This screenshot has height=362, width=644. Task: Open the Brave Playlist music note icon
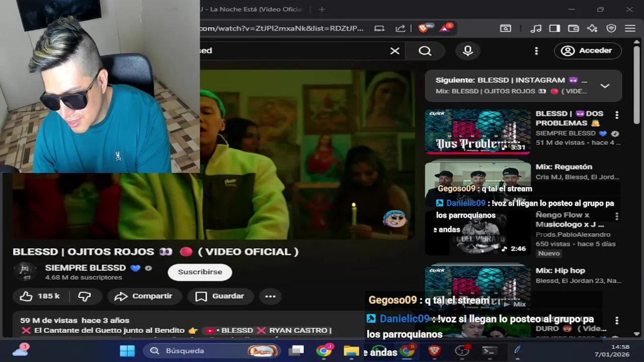click(536, 29)
